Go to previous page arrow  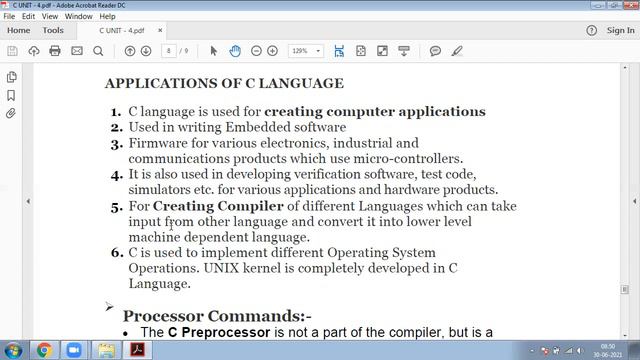[x=130, y=51]
